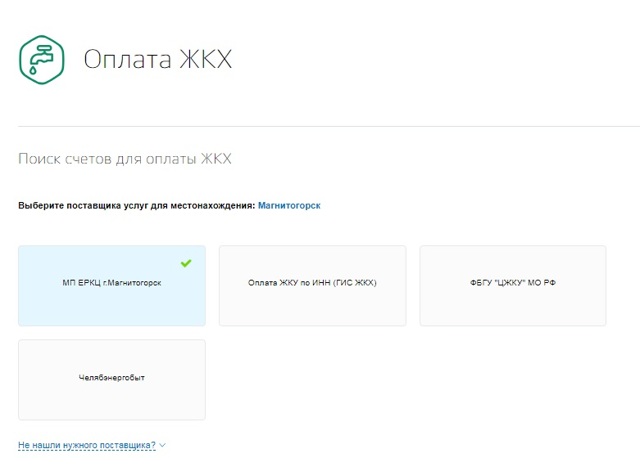The image size is (640, 467).
Task: Select the МП ЕРКЦ г.Магнитогорск provider card
Action: click(x=112, y=285)
